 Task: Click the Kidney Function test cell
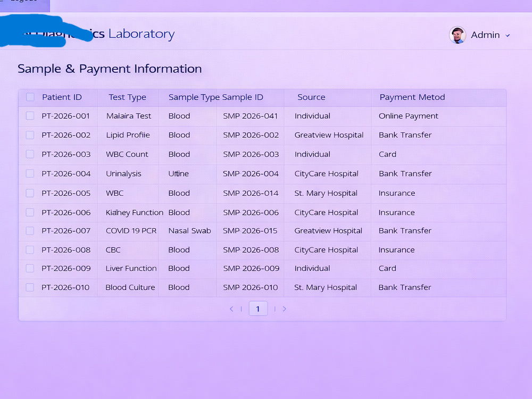coord(135,213)
